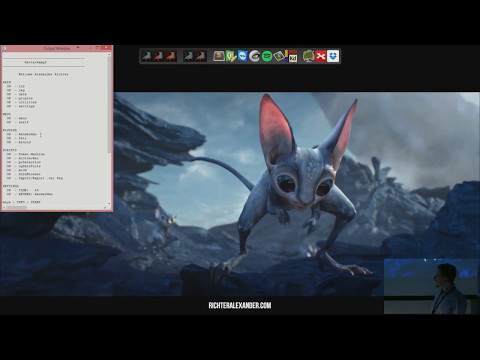Click the Output Window scroll left arrow

click(x=4, y=207)
